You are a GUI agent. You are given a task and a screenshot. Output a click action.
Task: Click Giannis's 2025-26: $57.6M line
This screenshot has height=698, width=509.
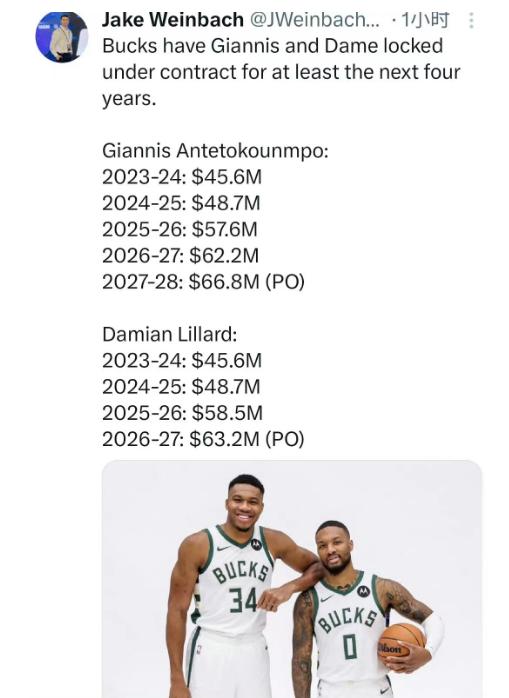pos(179,230)
